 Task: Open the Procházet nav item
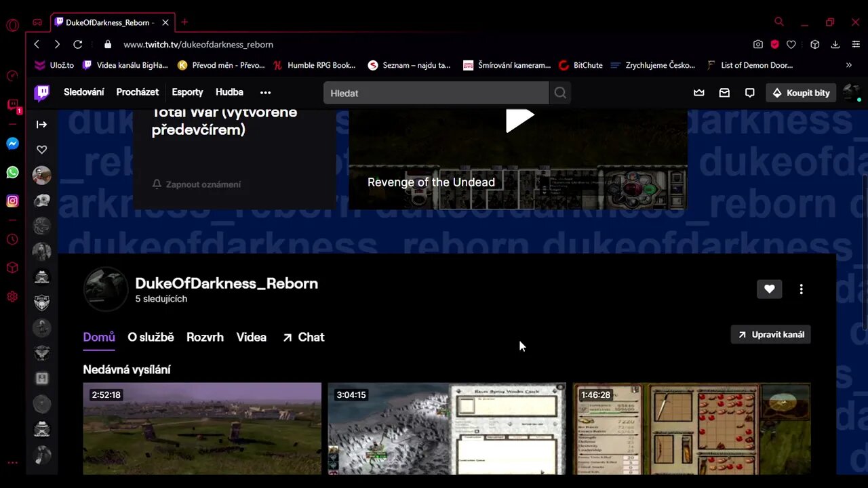pyautogui.click(x=137, y=92)
